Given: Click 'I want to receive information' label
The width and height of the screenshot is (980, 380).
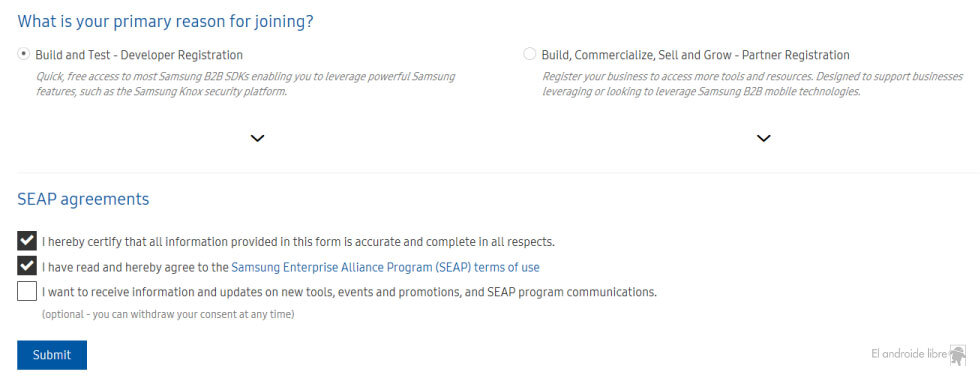Looking at the screenshot, I should [x=349, y=292].
